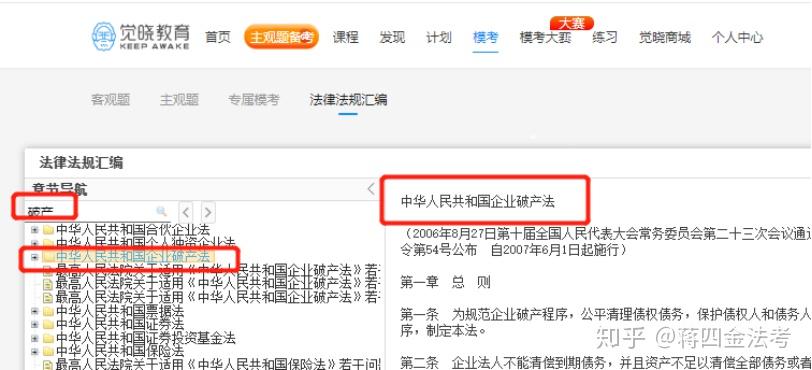Image resolution: width=812 pixels, height=370 pixels.
Task: Expand the 中华人民共和国保险法 node
Action: coord(35,352)
